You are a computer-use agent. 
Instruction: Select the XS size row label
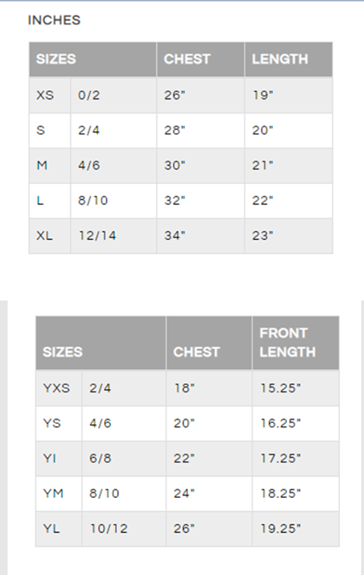coord(45,95)
